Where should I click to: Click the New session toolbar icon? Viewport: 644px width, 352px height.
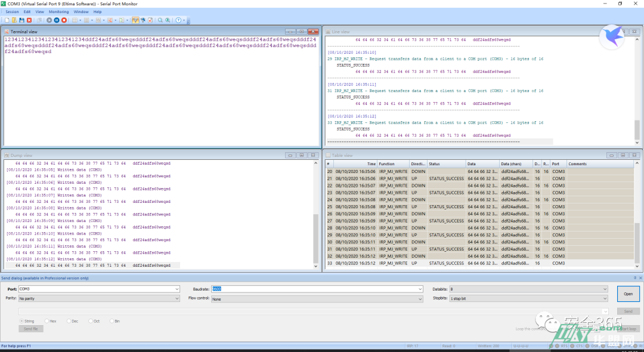click(x=6, y=20)
